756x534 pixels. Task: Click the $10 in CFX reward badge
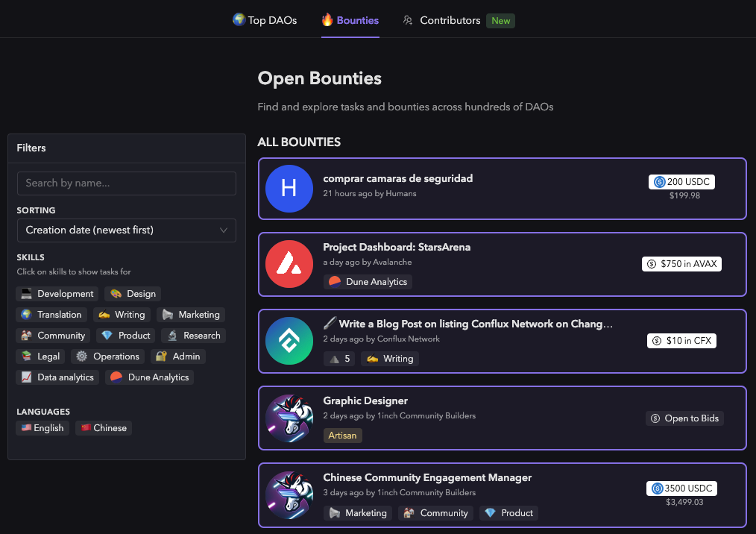[681, 341]
